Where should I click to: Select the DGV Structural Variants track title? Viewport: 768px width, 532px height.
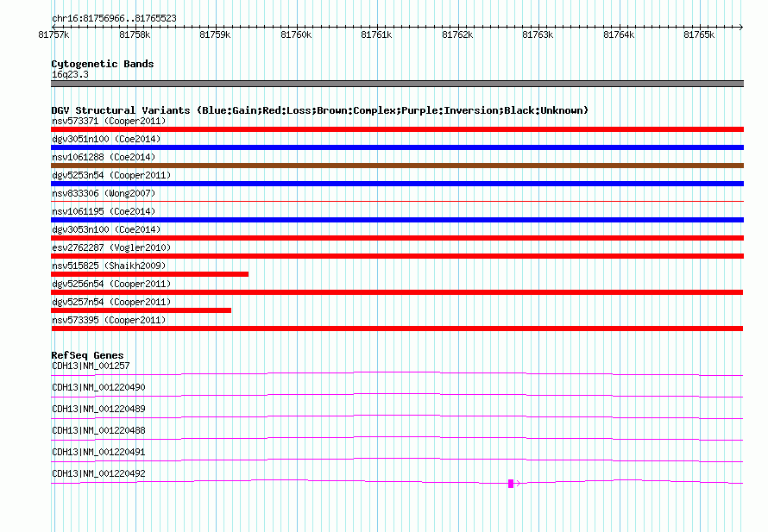click(319, 110)
